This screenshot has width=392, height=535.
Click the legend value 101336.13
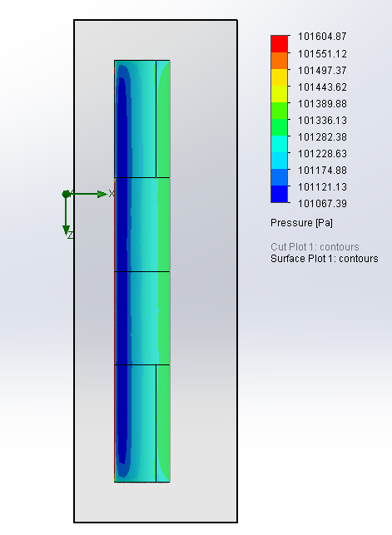(x=322, y=121)
